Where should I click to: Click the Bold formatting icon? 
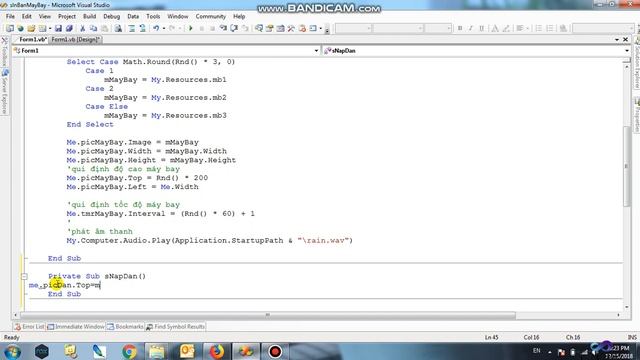click(x=460, y=28)
